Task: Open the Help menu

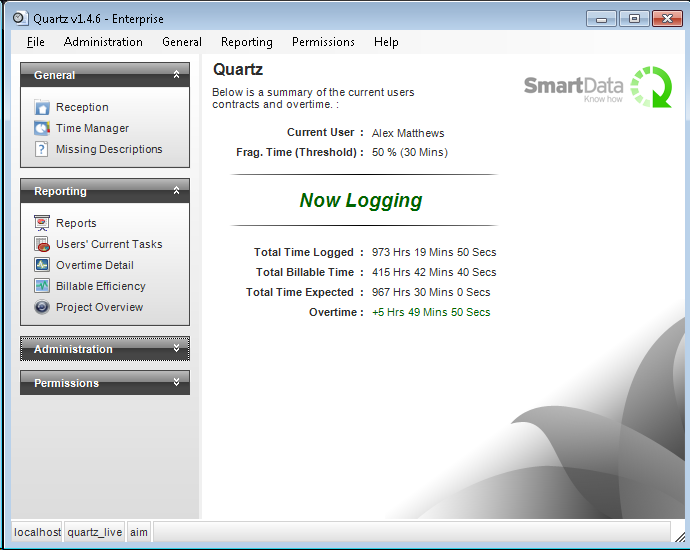Action: click(386, 42)
